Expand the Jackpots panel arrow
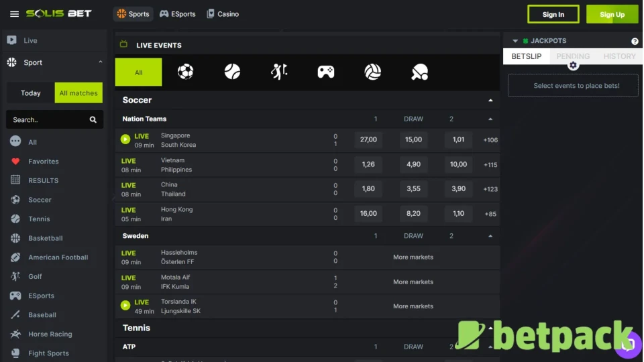The image size is (644, 362). (x=515, y=42)
